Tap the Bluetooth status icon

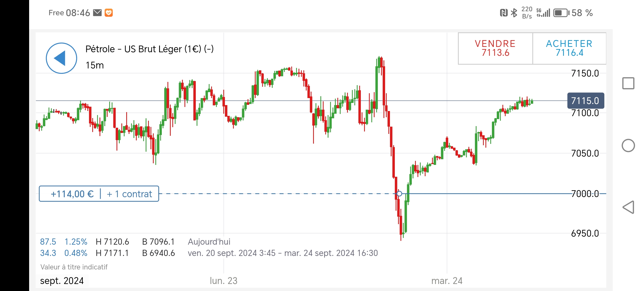(514, 13)
